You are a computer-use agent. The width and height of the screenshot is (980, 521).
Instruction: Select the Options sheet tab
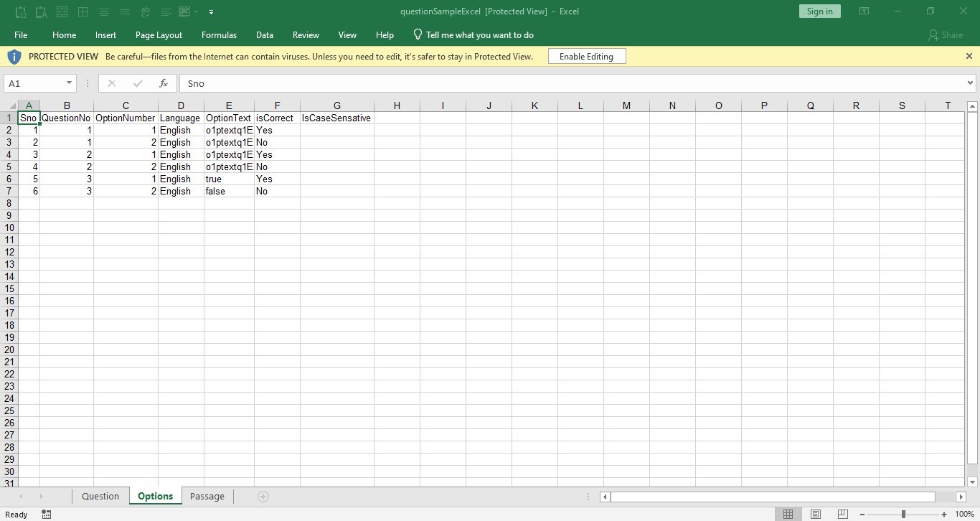pos(156,497)
